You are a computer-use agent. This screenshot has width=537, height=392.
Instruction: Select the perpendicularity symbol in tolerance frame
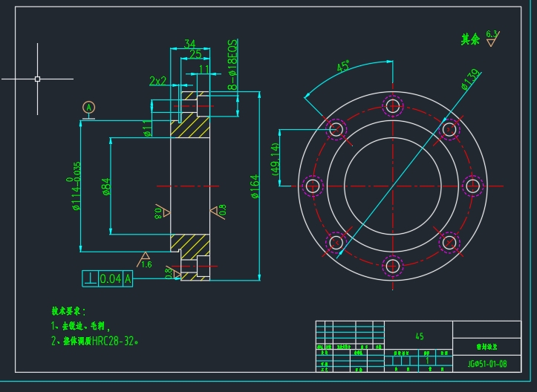pos(91,278)
